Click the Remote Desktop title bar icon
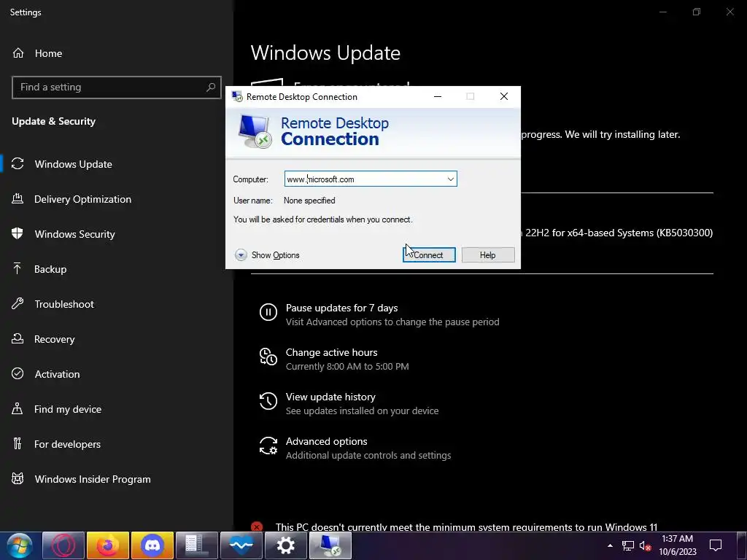 pos(237,97)
